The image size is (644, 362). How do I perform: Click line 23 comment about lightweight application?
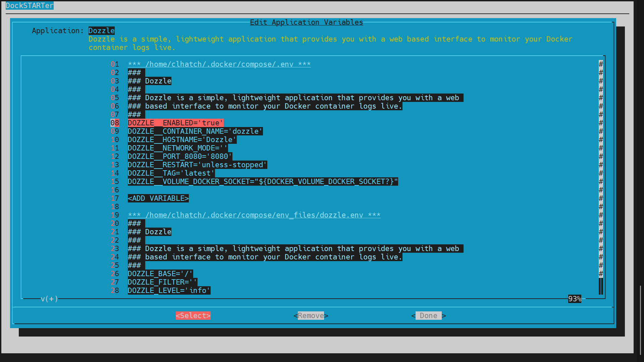(296, 248)
